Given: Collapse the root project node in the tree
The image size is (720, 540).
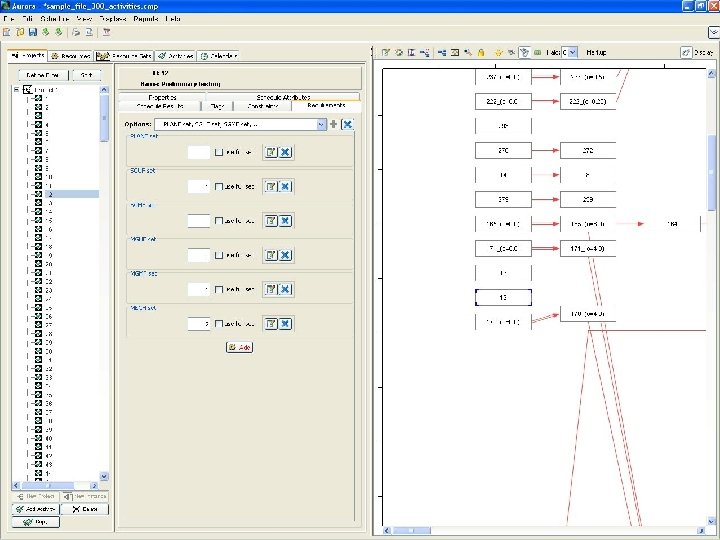Looking at the screenshot, I should click(x=17, y=90).
